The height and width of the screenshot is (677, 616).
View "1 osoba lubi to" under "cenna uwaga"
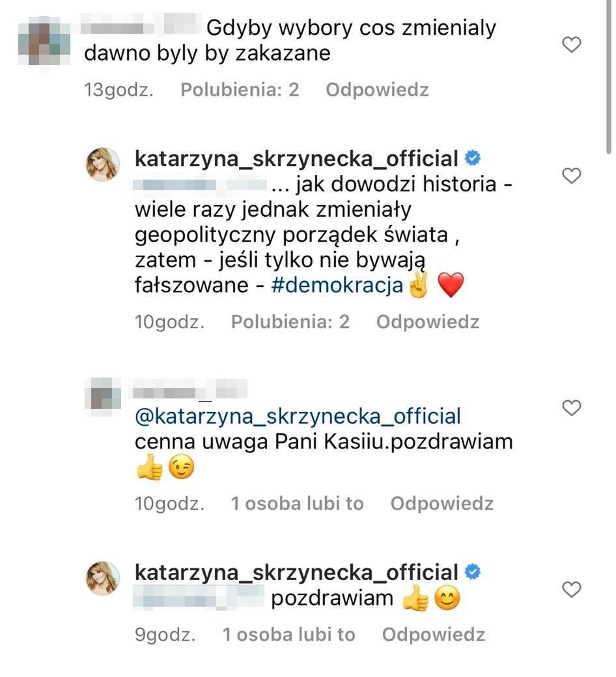(x=297, y=503)
